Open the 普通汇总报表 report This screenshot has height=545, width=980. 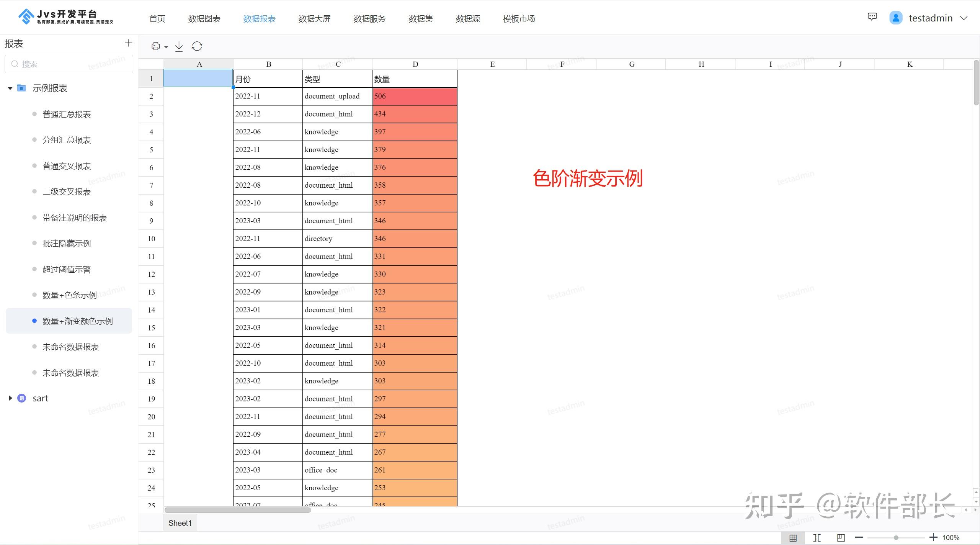click(x=67, y=114)
